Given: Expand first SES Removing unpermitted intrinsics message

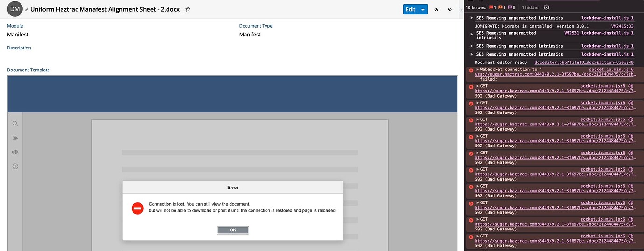Looking at the screenshot, I should pos(471,18).
